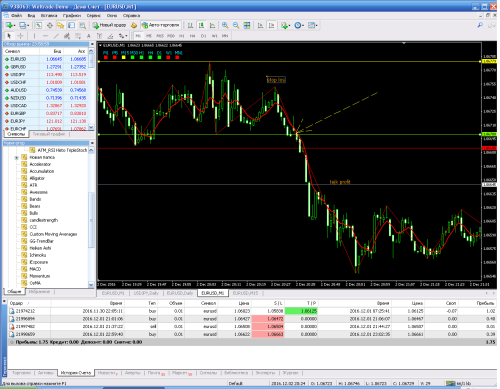Image resolution: width=500 pixels, height=389 pixels.
Task: Click the Новый ордер button
Action: (x=109, y=25)
